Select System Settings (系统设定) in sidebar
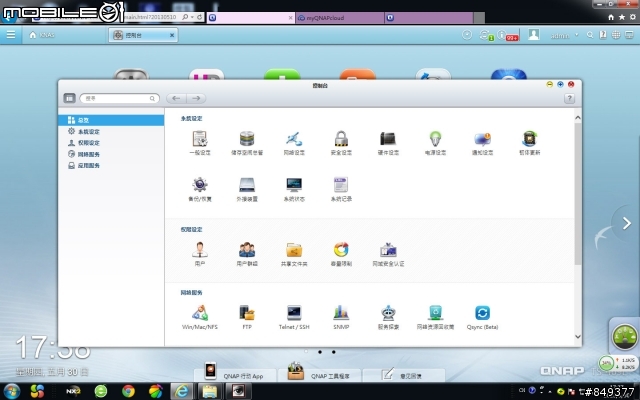Image resolution: width=640 pixels, height=400 pixels. coord(111,131)
